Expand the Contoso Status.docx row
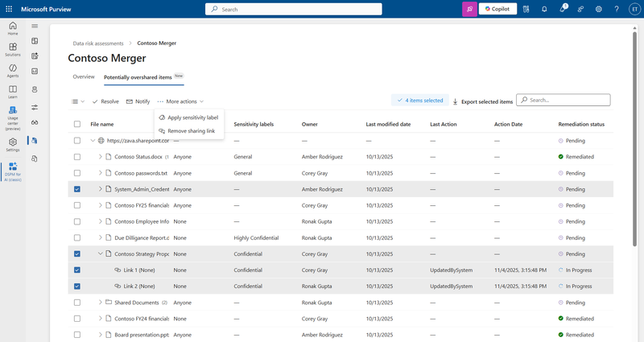 tap(101, 157)
